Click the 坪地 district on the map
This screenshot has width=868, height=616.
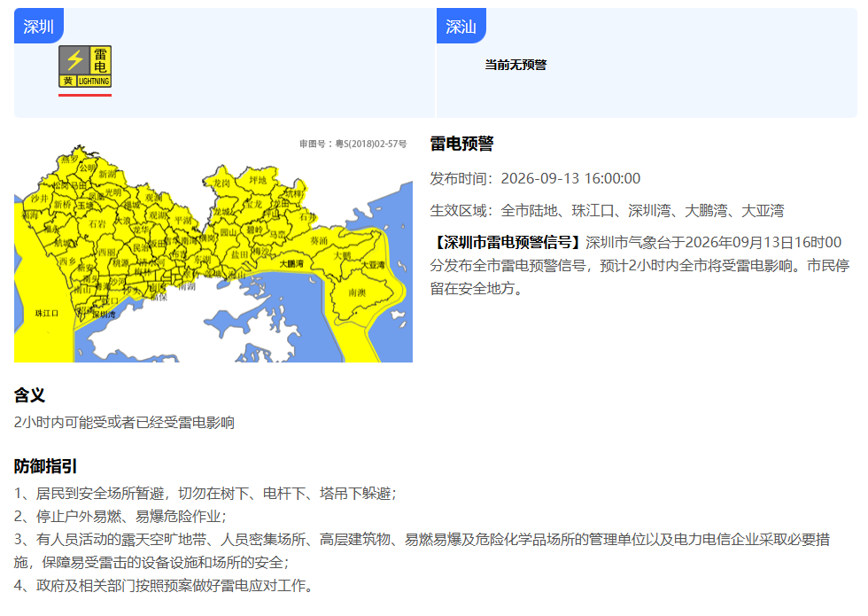(x=258, y=180)
